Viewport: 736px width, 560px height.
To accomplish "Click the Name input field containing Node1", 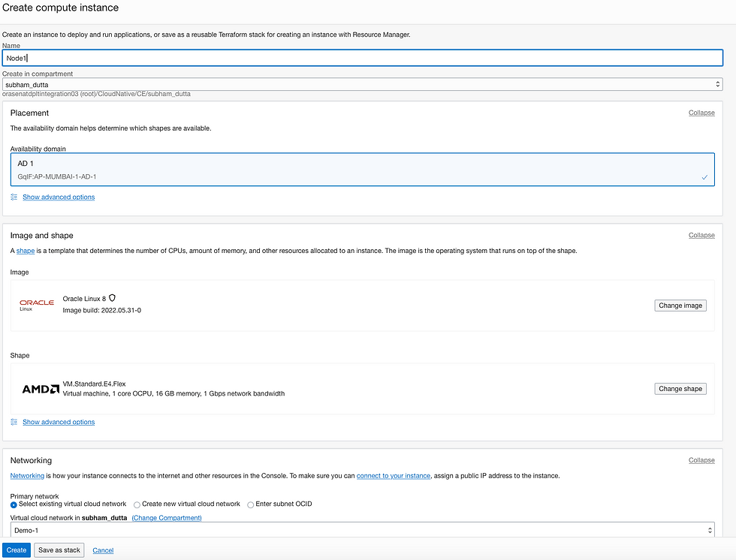I will 362,58.
